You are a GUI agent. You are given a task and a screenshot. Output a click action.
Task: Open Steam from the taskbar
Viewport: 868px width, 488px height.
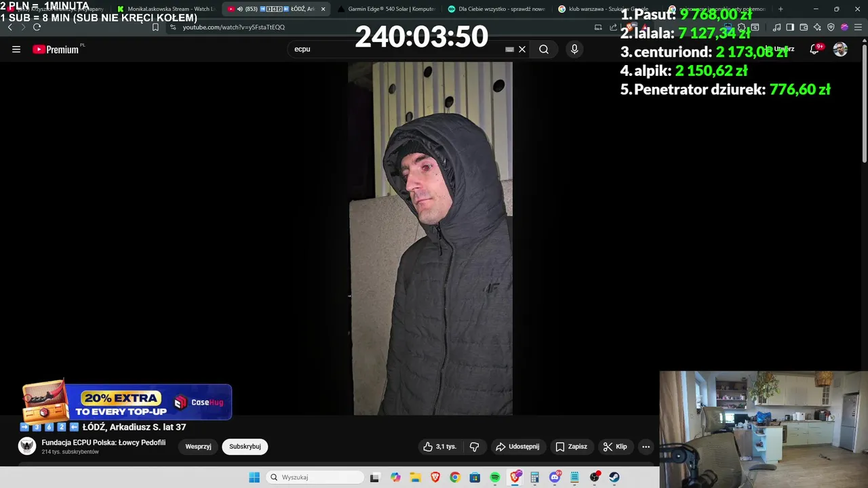[x=614, y=477]
